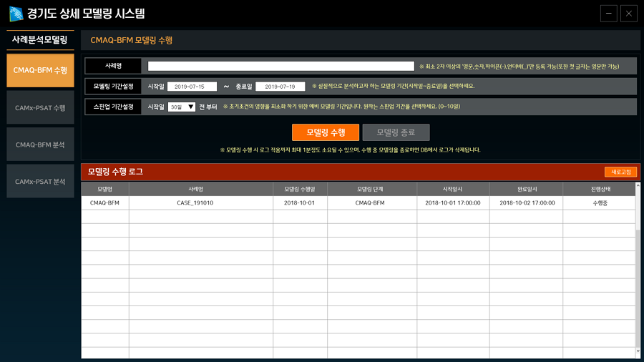Image resolution: width=644 pixels, height=362 pixels.
Task: Click the 새로고침 refresh button
Action: (620, 172)
